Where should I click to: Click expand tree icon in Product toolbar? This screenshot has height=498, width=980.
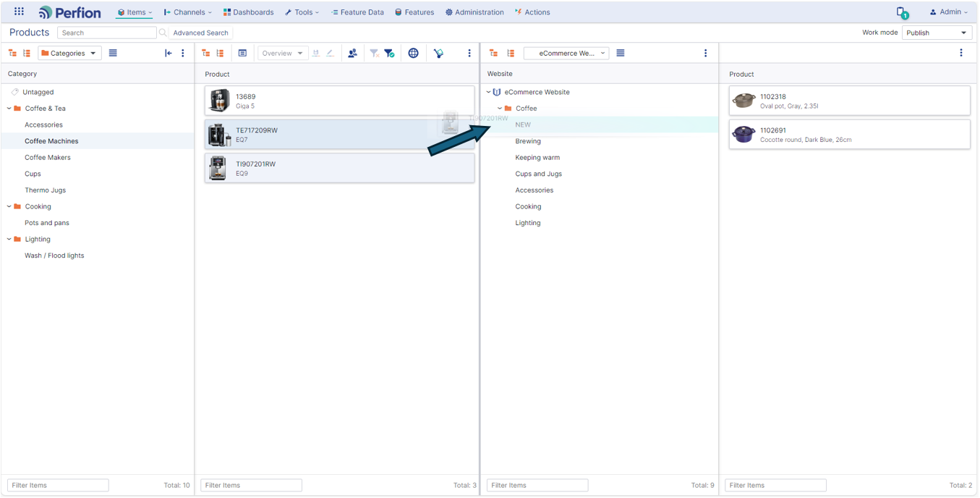coord(205,53)
